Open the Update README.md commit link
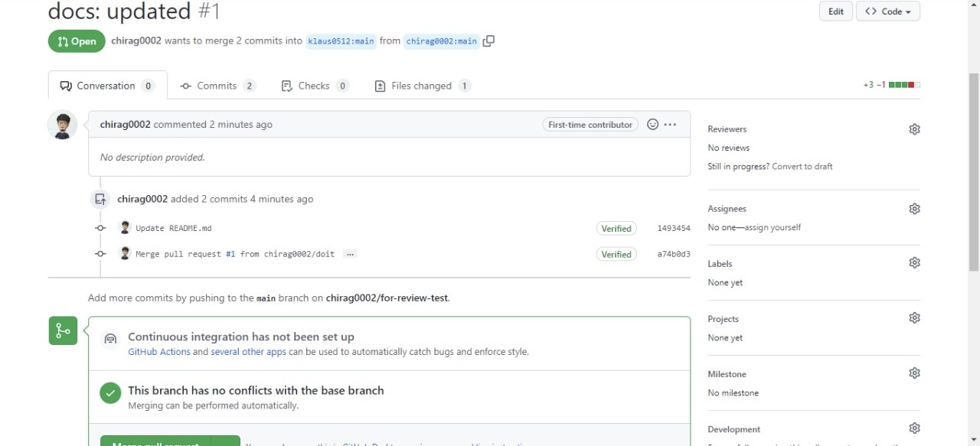The image size is (980, 446). click(x=174, y=228)
